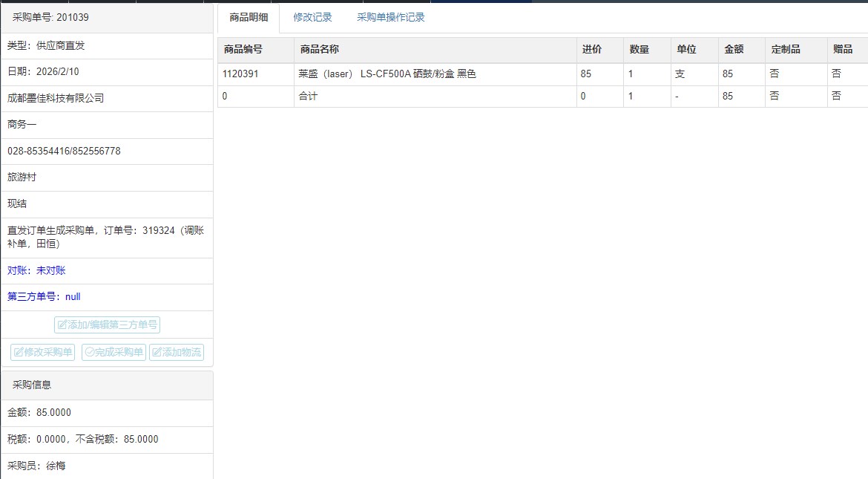Viewport: 868px width, 479px height.
Task: Click the 采购单号: 201039 panel header
Action: 50,17
